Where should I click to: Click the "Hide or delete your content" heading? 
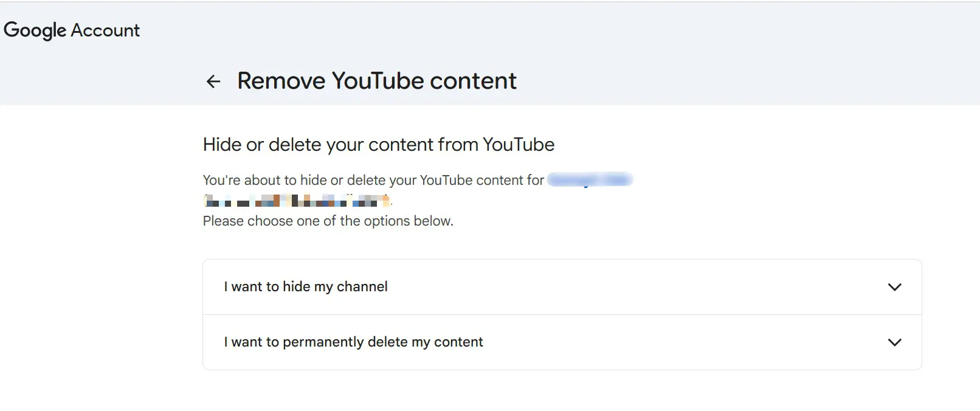[379, 145]
